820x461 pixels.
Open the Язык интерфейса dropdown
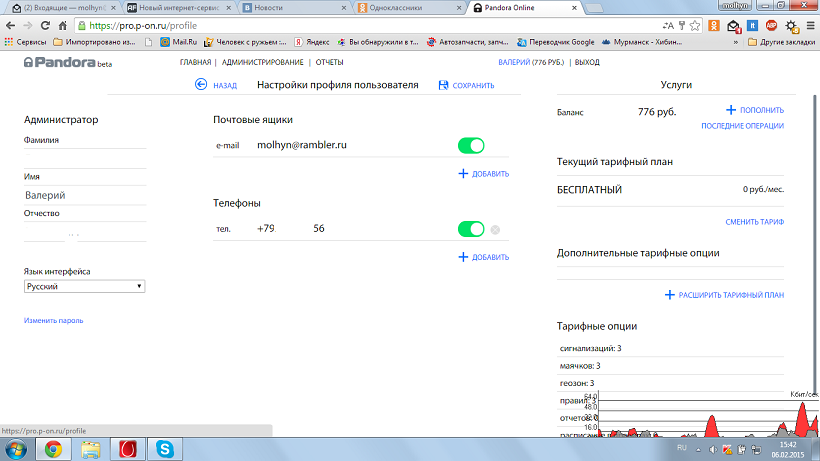coord(84,286)
